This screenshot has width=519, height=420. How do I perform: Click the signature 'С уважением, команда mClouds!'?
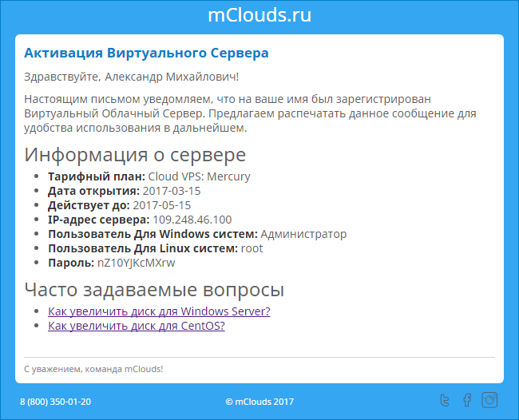(93, 369)
